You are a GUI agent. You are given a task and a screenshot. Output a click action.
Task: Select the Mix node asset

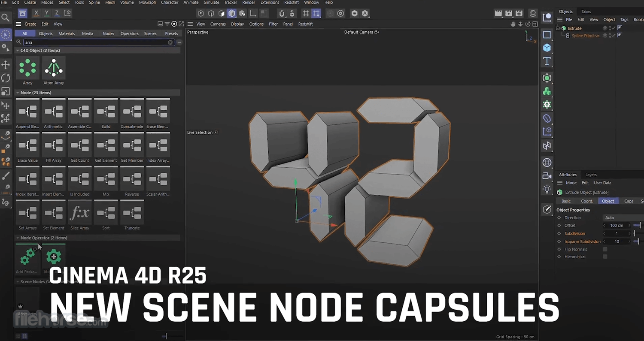tap(106, 182)
